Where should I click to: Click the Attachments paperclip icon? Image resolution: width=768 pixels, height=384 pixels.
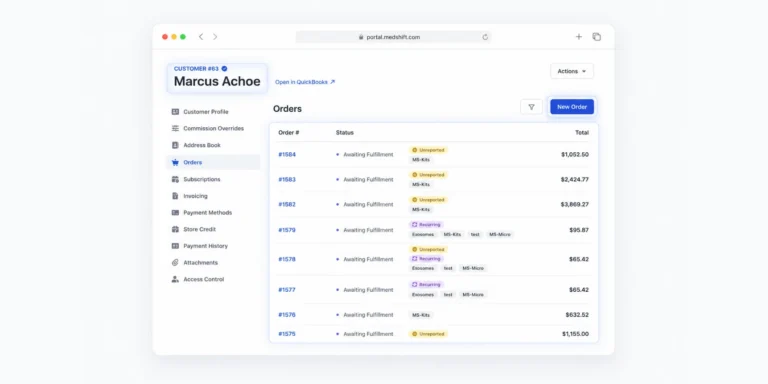pyautogui.click(x=175, y=263)
